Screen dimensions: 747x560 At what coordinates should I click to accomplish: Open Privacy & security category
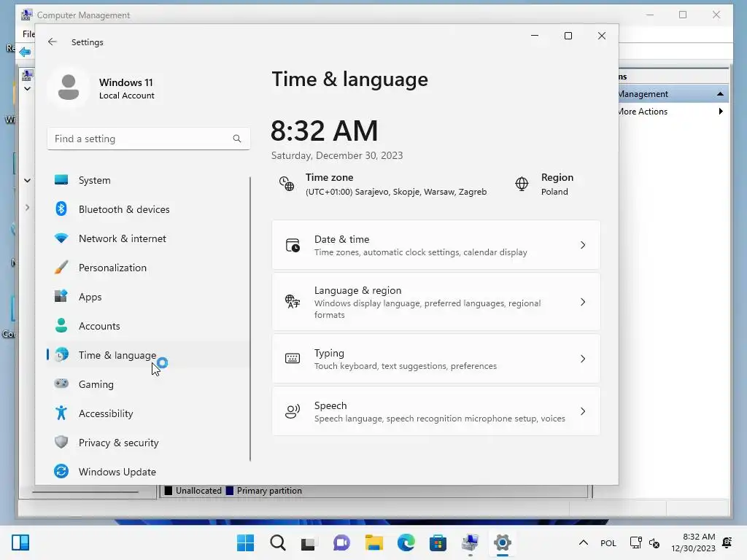[x=148, y=443]
